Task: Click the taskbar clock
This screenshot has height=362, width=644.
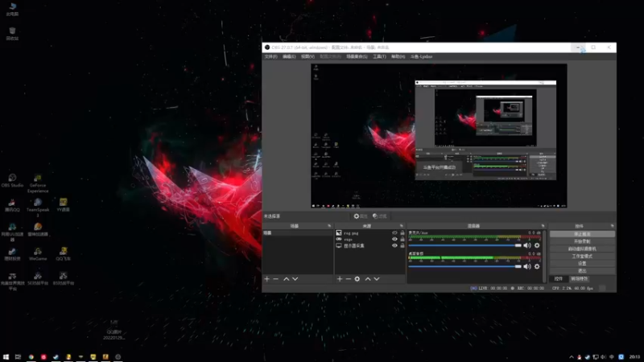Action: 635,357
